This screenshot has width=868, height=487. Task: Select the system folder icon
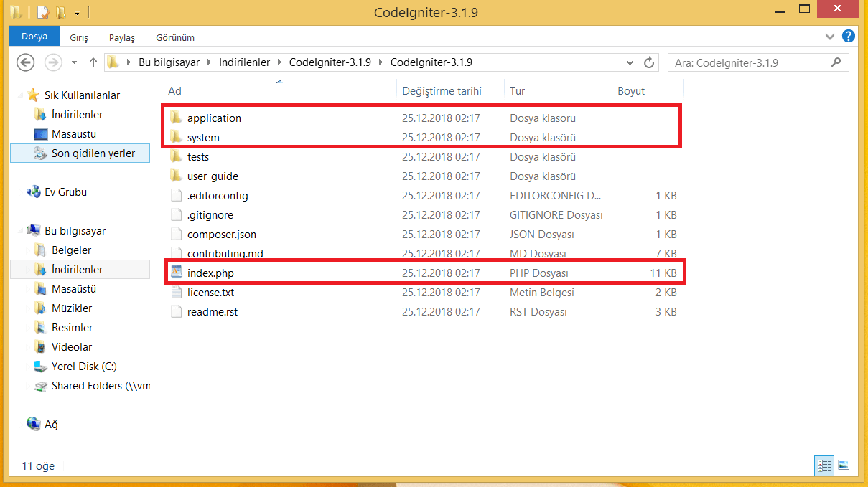point(176,137)
